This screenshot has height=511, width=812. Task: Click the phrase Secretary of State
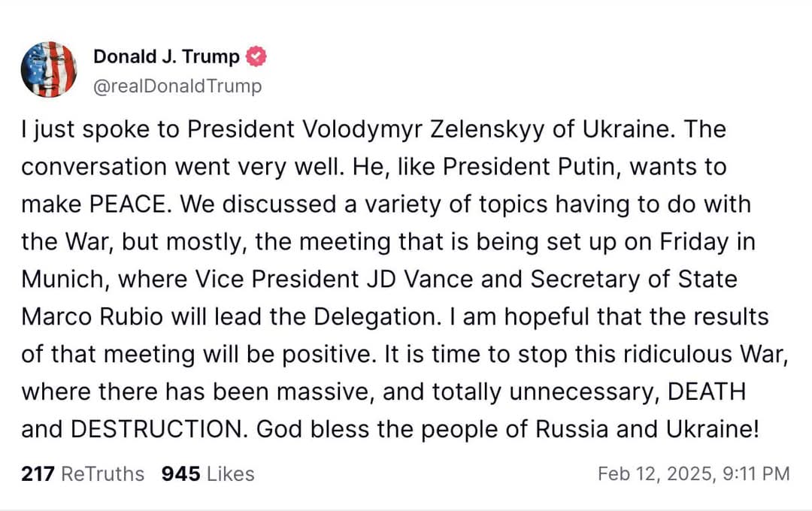[634, 279]
